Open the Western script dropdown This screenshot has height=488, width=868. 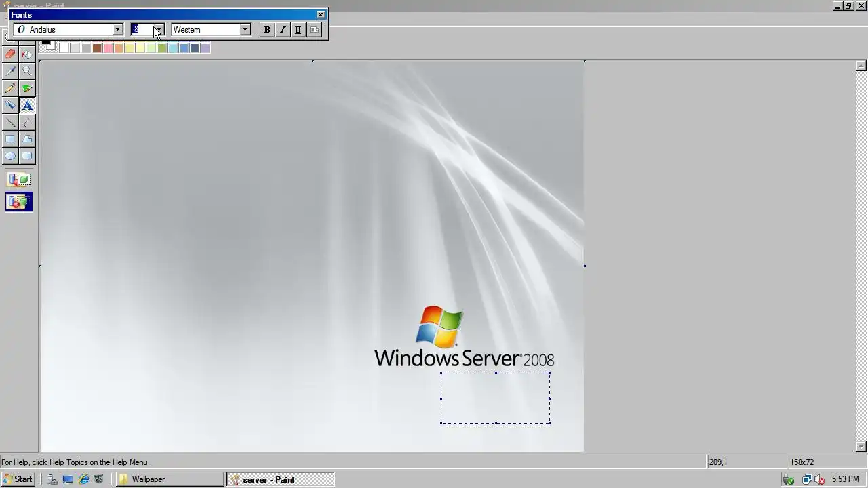[x=245, y=30]
